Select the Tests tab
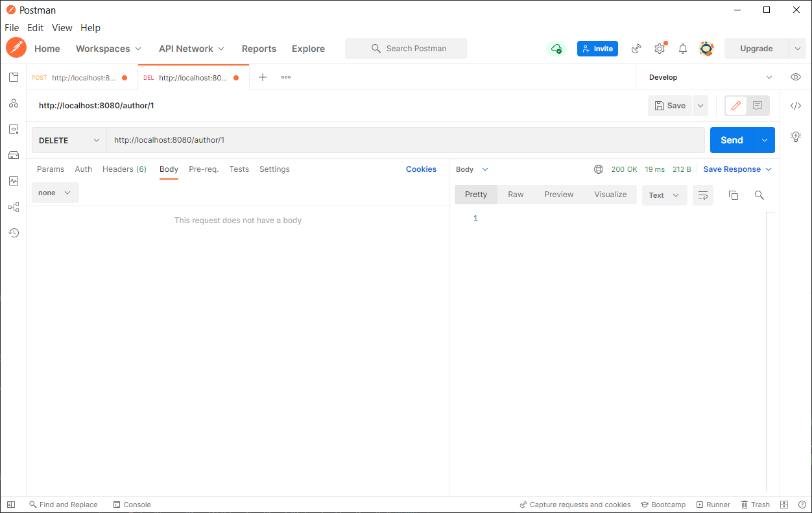The image size is (812, 513). click(x=239, y=169)
